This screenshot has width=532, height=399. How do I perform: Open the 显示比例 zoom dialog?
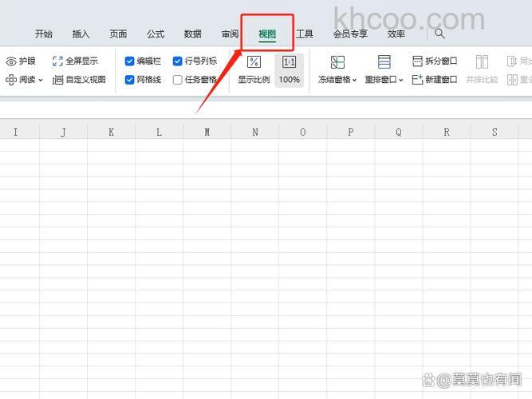254,70
